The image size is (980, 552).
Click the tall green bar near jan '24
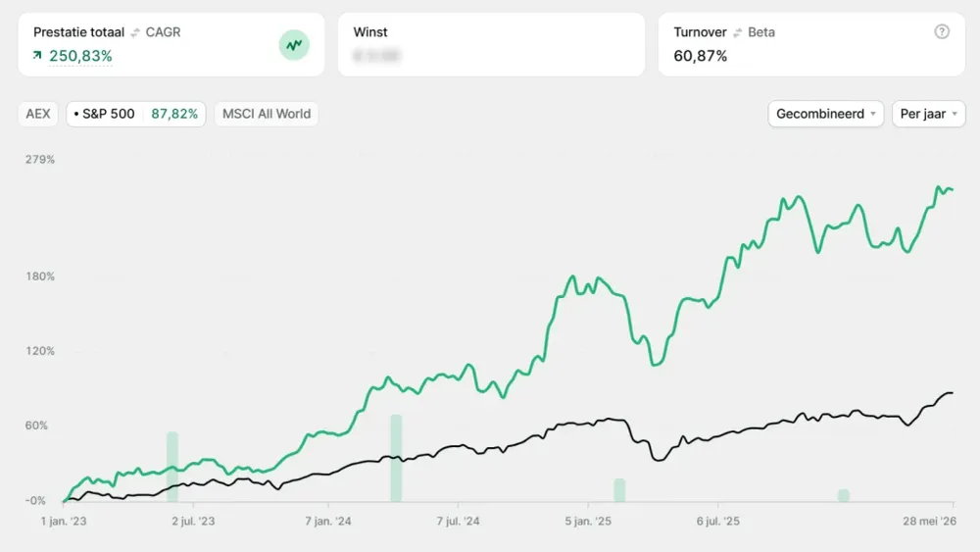(396, 458)
